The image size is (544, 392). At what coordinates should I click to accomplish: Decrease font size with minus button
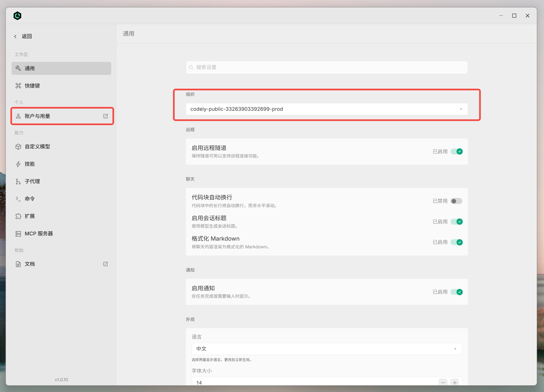[443, 382]
